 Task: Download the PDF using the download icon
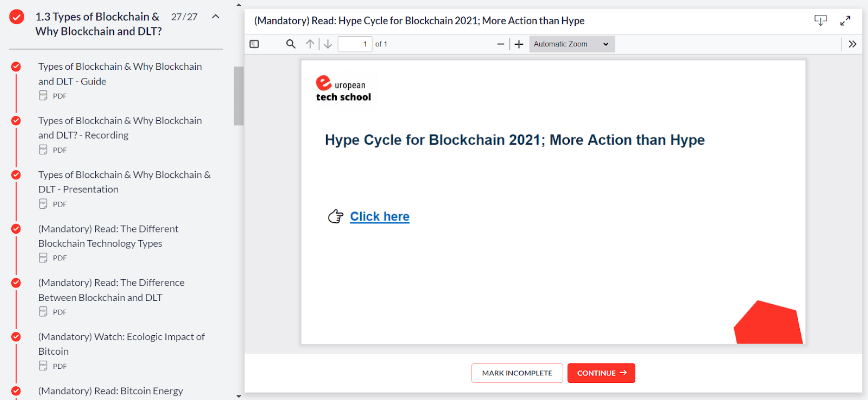(x=820, y=21)
